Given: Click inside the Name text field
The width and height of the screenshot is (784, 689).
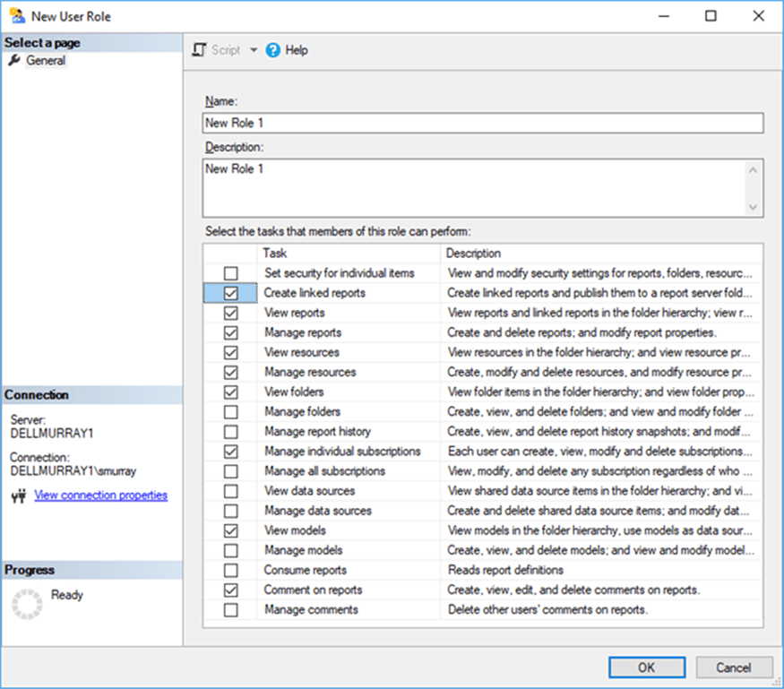Looking at the screenshot, I should coord(483,123).
